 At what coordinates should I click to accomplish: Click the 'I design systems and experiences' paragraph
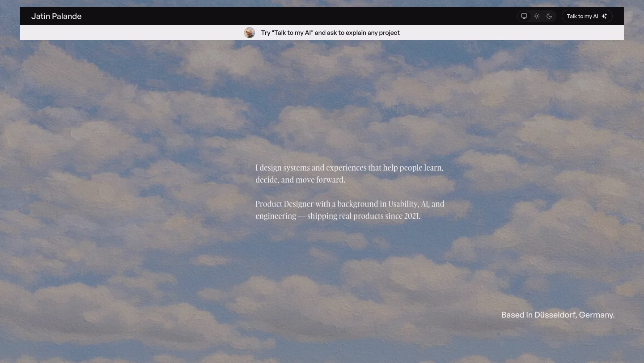349,173
